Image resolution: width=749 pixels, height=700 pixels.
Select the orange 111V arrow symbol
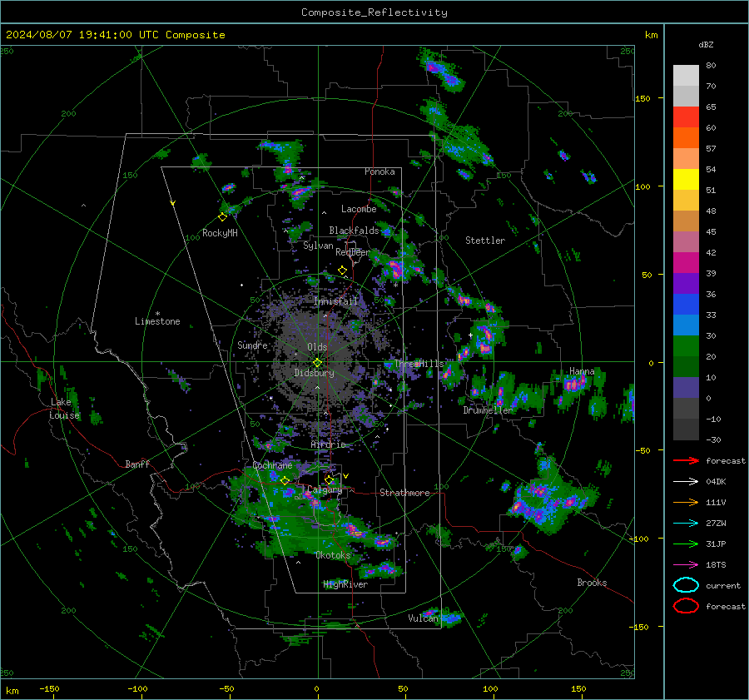tap(686, 502)
